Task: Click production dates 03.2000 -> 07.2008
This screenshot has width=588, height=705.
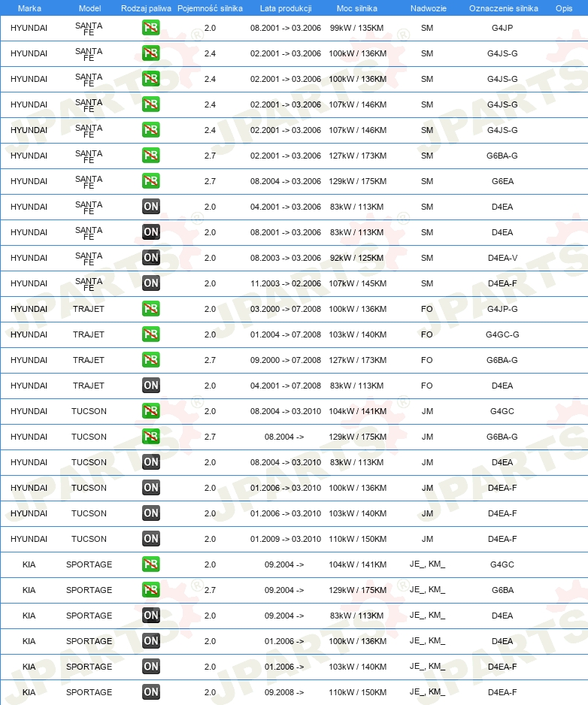Action: 286,309
